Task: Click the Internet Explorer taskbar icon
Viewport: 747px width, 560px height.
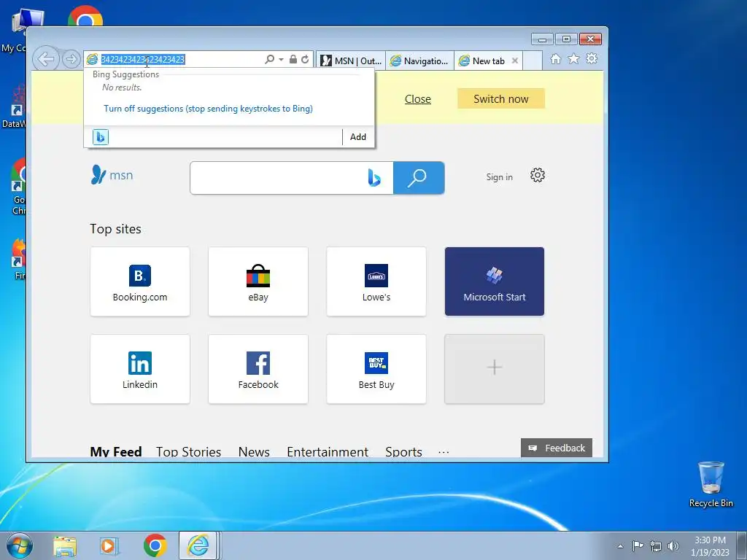Action: (198, 545)
